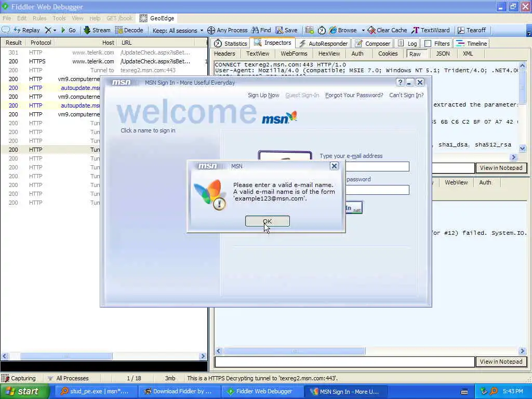Select the XML inspector tab

(468, 54)
